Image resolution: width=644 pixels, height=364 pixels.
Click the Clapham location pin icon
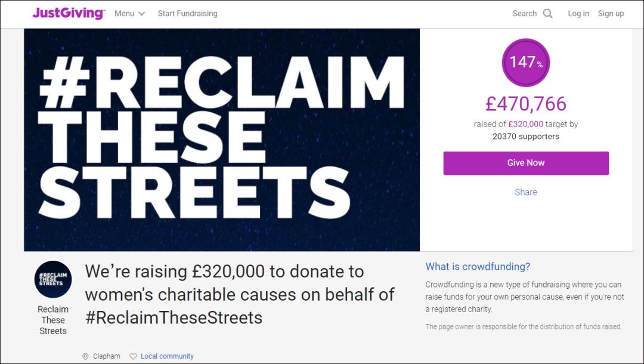click(x=85, y=356)
